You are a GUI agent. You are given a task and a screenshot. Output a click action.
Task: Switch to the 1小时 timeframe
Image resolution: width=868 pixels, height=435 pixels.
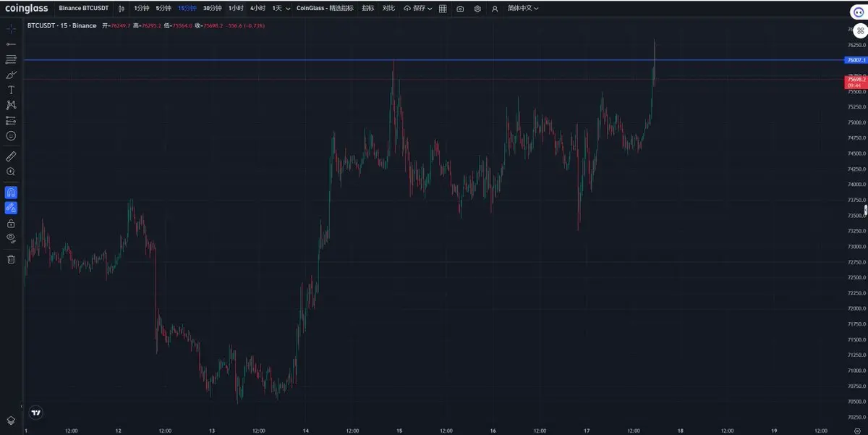[x=236, y=9]
